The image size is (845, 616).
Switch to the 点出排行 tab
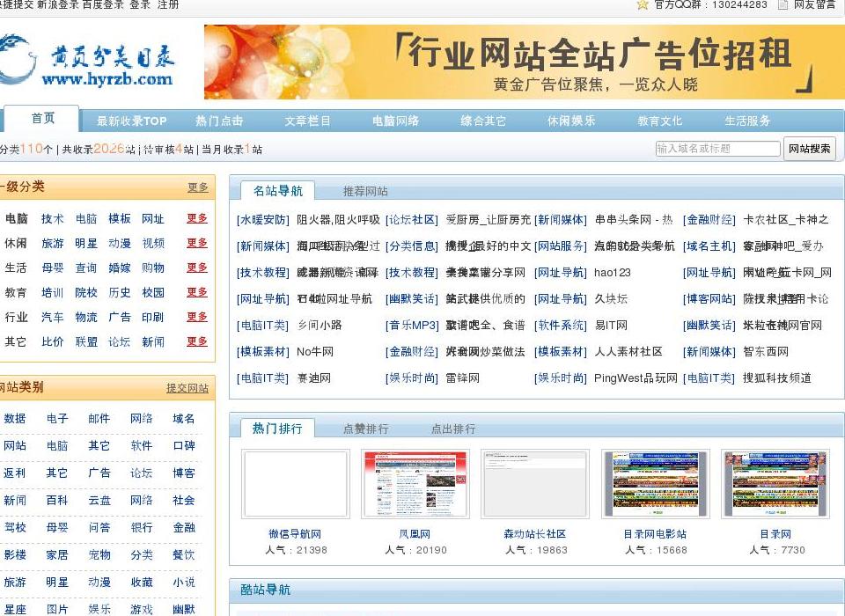pyautogui.click(x=453, y=429)
